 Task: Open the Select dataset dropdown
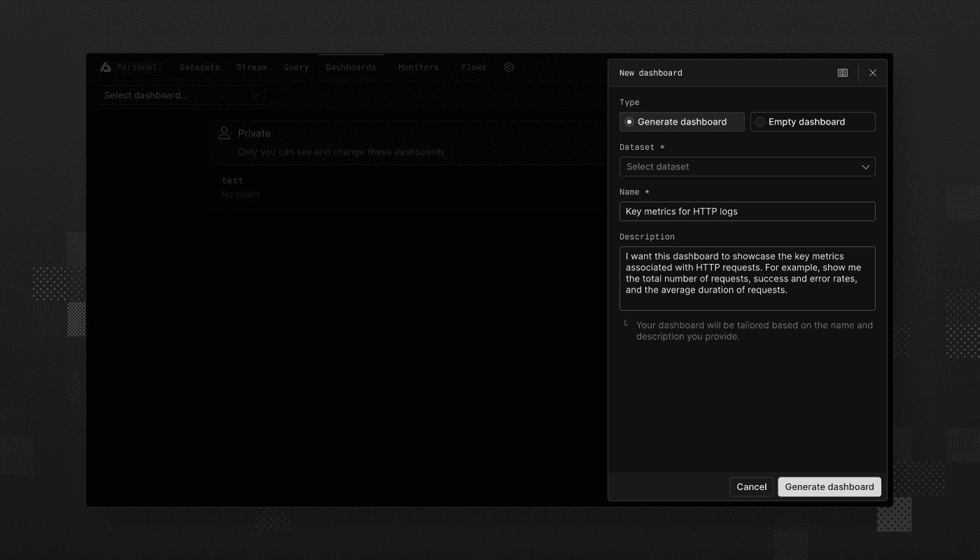point(747,167)
